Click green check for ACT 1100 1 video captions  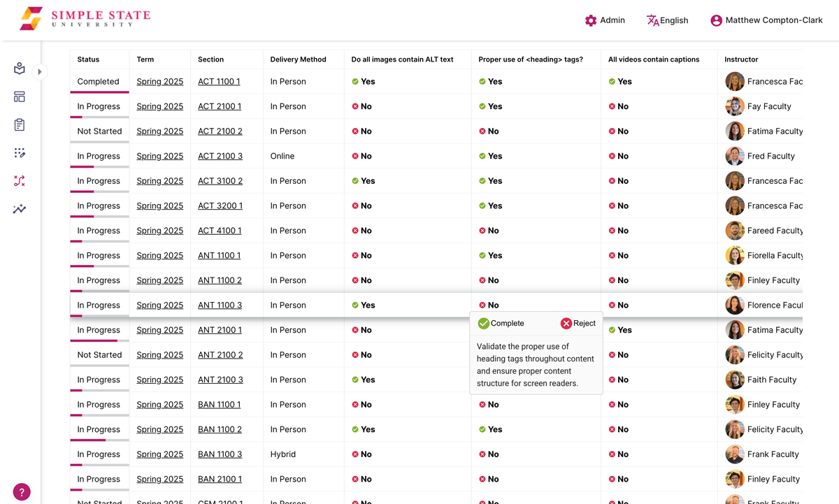pyautogui.click(x=612, y=82)
